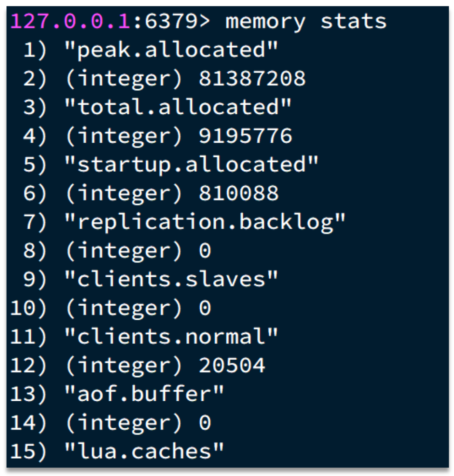The height and width of the screenshot is (476, 454).
Task: Click the "aof.buffer" entry
Action: pyautogui.click(x=144, y=394)
